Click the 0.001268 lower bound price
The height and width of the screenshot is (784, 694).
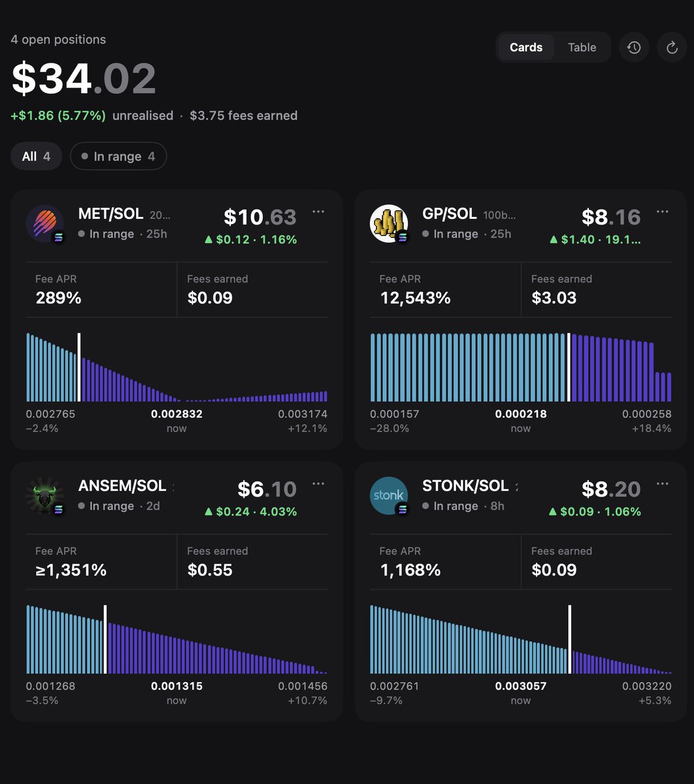click(x=50, y=686)
